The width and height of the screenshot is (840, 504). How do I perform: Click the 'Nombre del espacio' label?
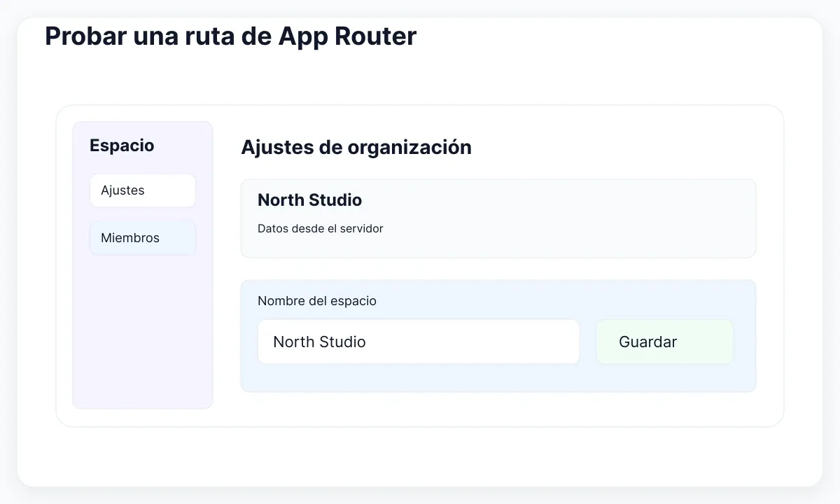pyautogui.click(x=317, y=301)
